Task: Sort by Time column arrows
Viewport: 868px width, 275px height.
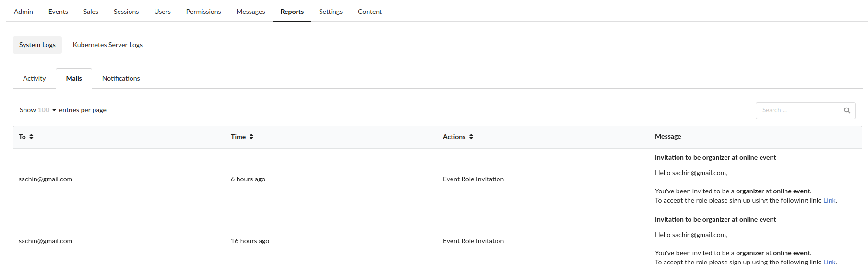Action: pos(251,137)
